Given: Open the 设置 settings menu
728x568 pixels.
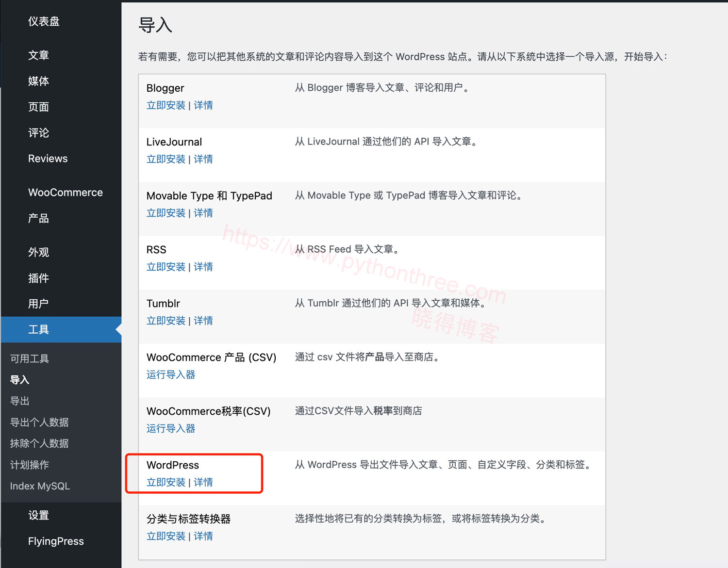Looking at the screenshot, I should coord(38,515).
